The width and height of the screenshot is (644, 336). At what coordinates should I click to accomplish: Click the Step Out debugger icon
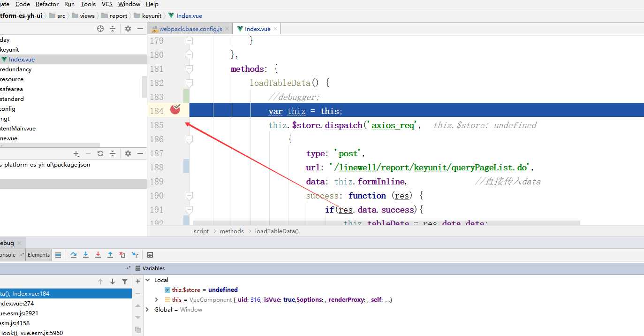[110, 255]
